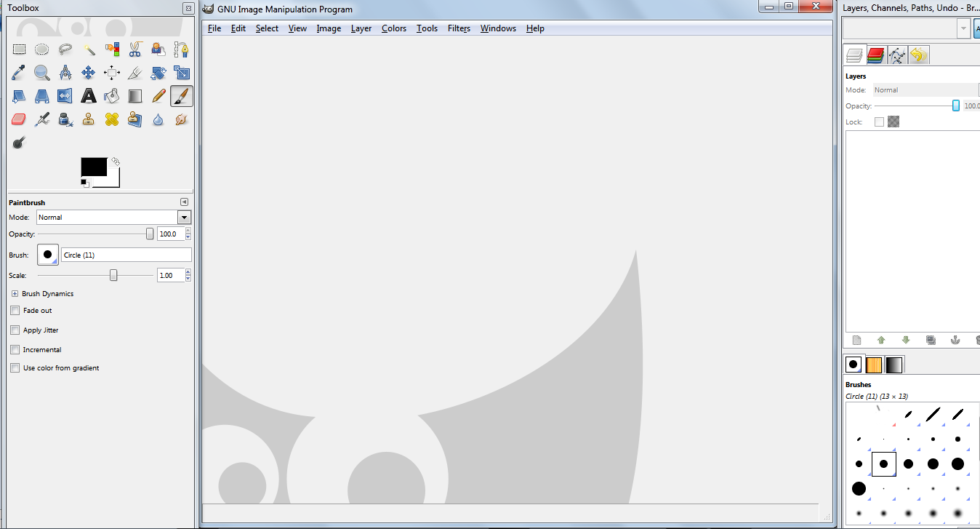Switch to the Undo History tab
980x529 pixels.
coord(919,55)
